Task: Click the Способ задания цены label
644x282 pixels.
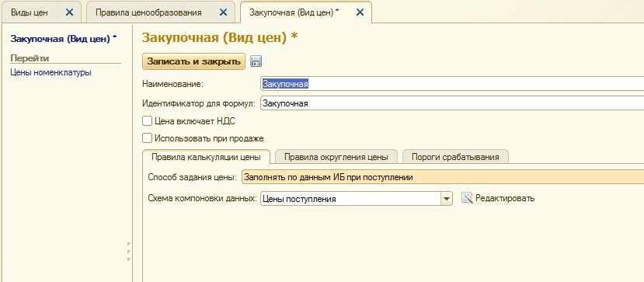Action: point(192,178)
